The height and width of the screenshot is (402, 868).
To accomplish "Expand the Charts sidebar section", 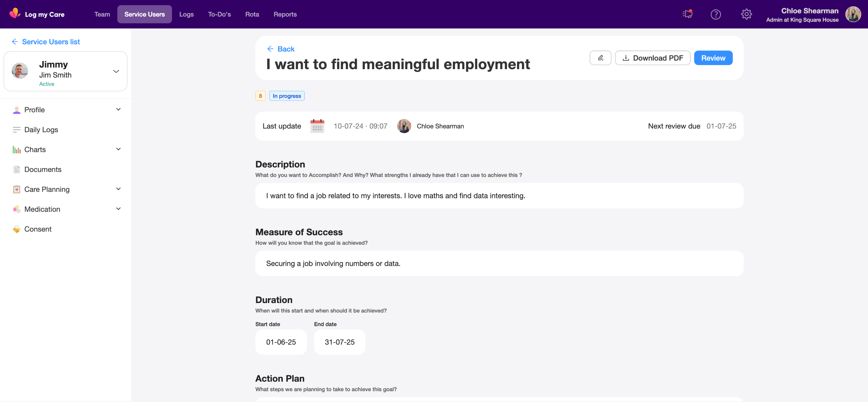I will [118, 149].
